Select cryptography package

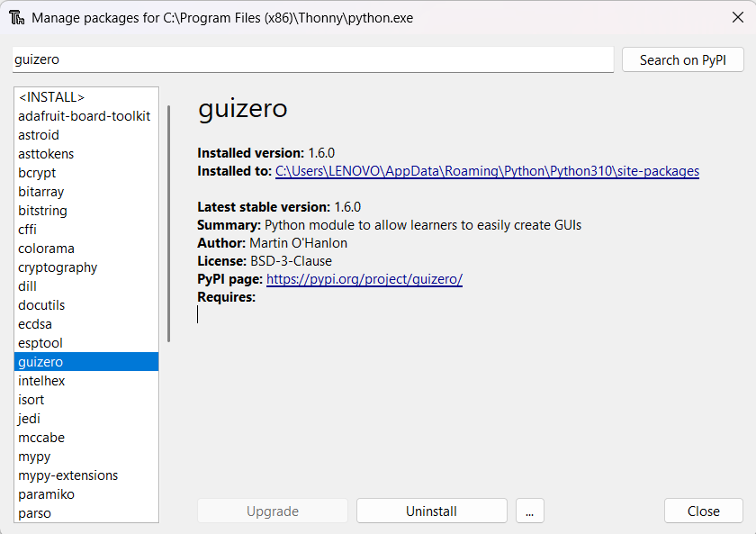(x=86, y=267)
